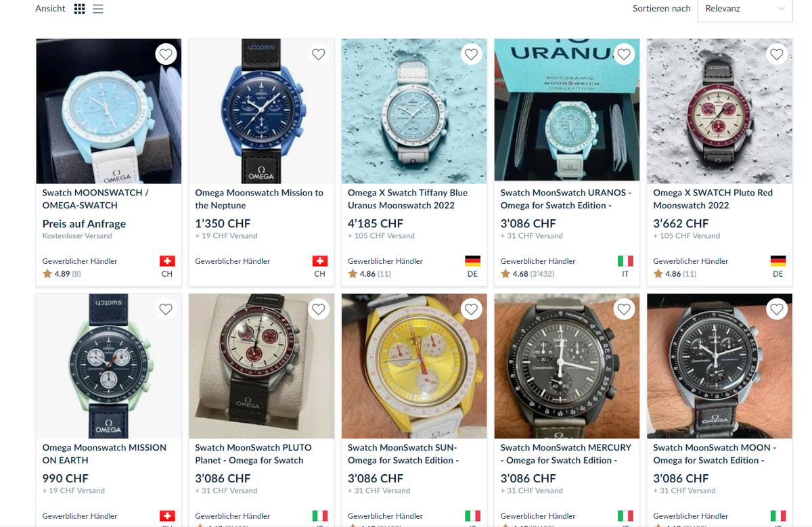The image size is (812, 527).
Task: Heart the MoonSwatch MERCURY listing
Action: coord(624,309)
